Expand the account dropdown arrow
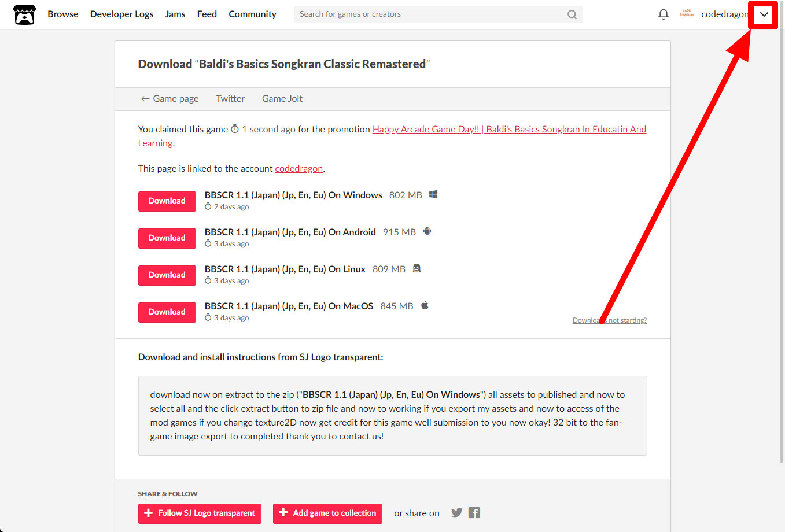 (x=764, y=14)
